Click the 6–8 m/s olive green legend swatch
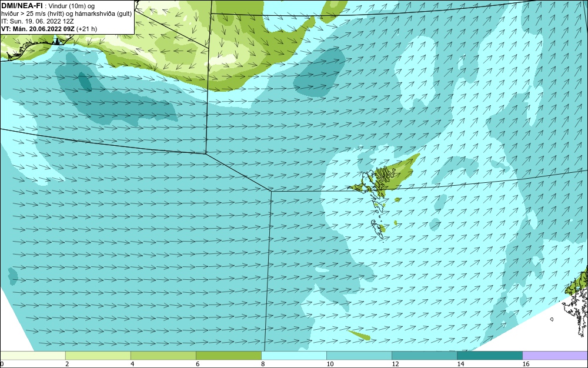 (228, 355)
